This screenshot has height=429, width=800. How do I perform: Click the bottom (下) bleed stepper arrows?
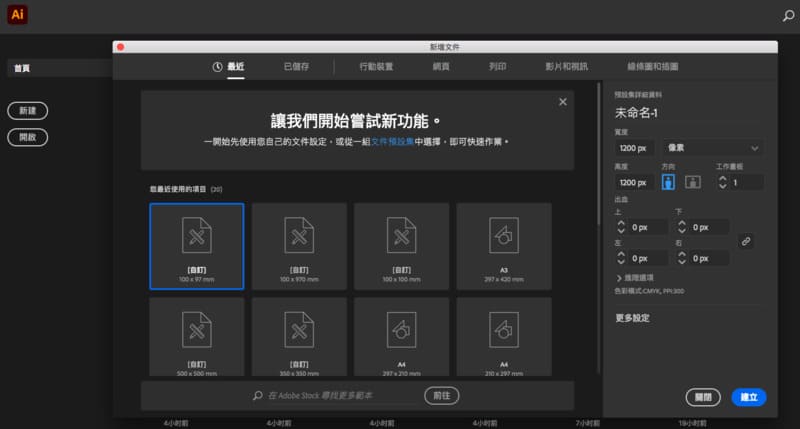(x=682, y=227)
